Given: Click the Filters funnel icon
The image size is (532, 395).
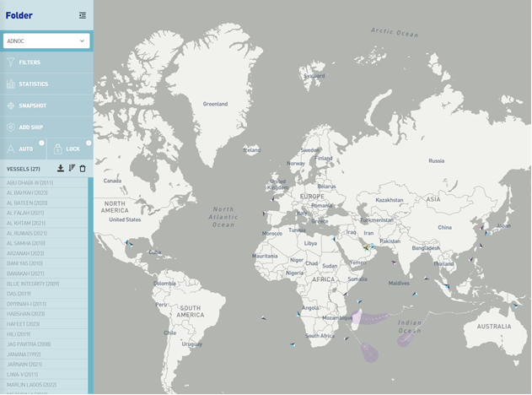Looking at the screenshot, I should [10, 62].
